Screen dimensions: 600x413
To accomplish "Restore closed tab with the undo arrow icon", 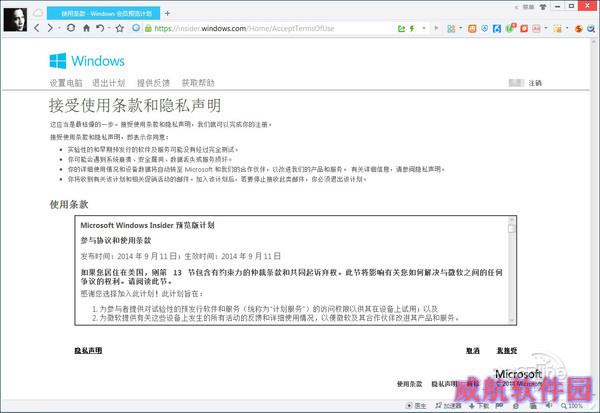I will pyautogui.click(x=100, y=28).
